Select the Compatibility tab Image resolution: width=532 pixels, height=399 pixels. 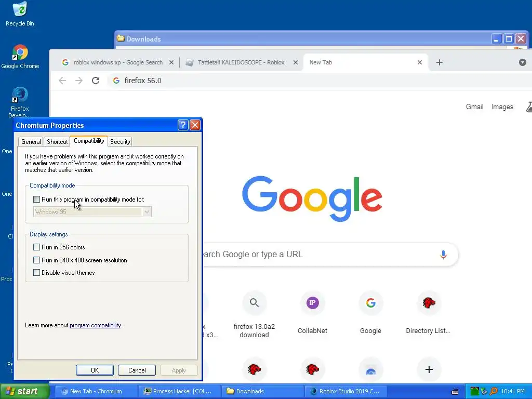click(89, 141)
